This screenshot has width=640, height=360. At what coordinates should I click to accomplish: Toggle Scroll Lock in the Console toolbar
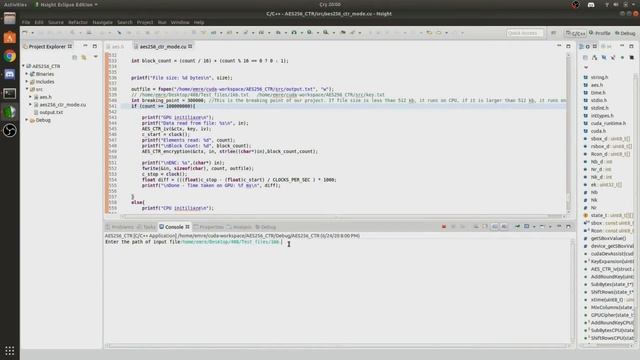(485, 227)
